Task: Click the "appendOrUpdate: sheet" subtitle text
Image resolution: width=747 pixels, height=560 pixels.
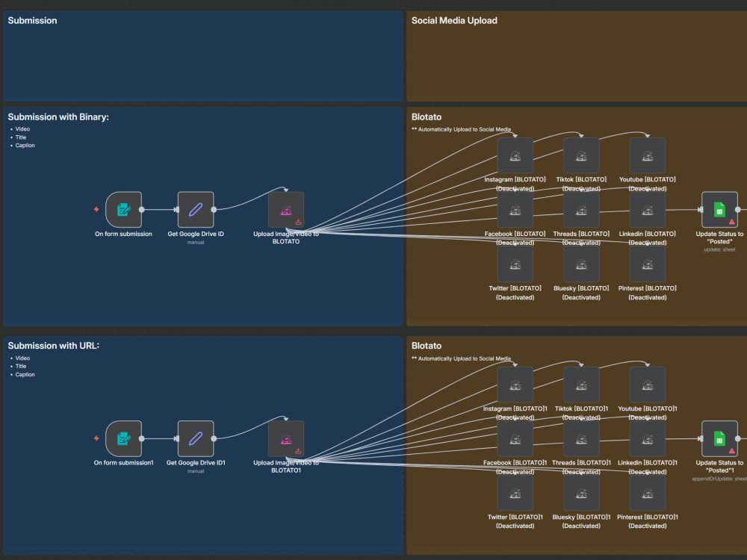Action: click(x=719, y=479)
